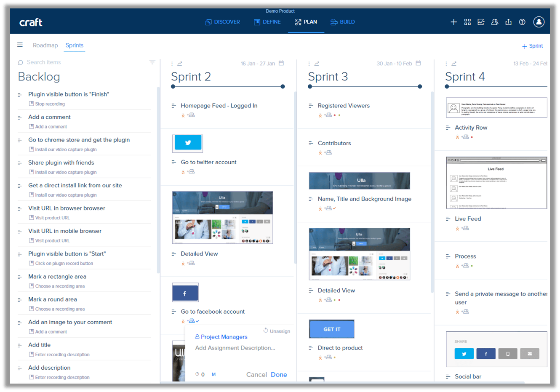Open the Live Feed wireframe thumbnail
Viewport: 560px width, 392px height.
tap(496, 183)
